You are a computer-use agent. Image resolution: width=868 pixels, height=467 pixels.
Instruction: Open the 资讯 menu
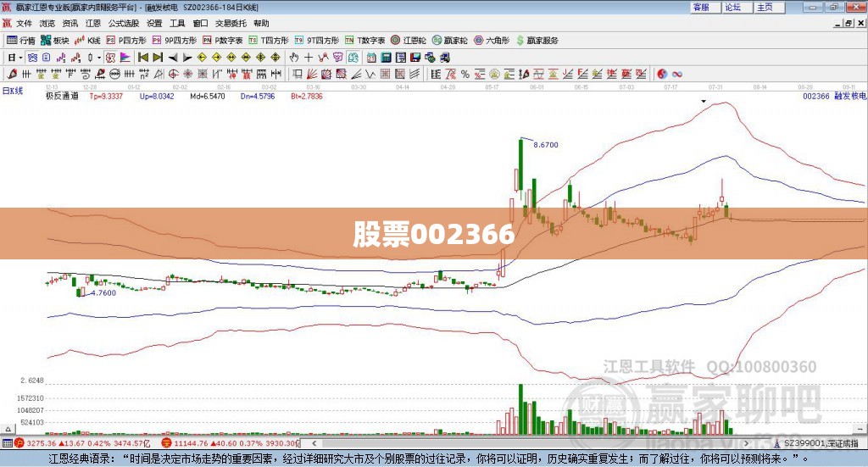[70, 23]
